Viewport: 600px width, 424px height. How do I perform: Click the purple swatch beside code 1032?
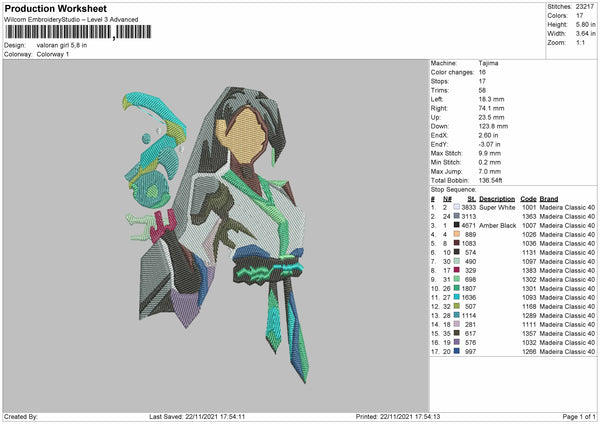pos(457,342)
